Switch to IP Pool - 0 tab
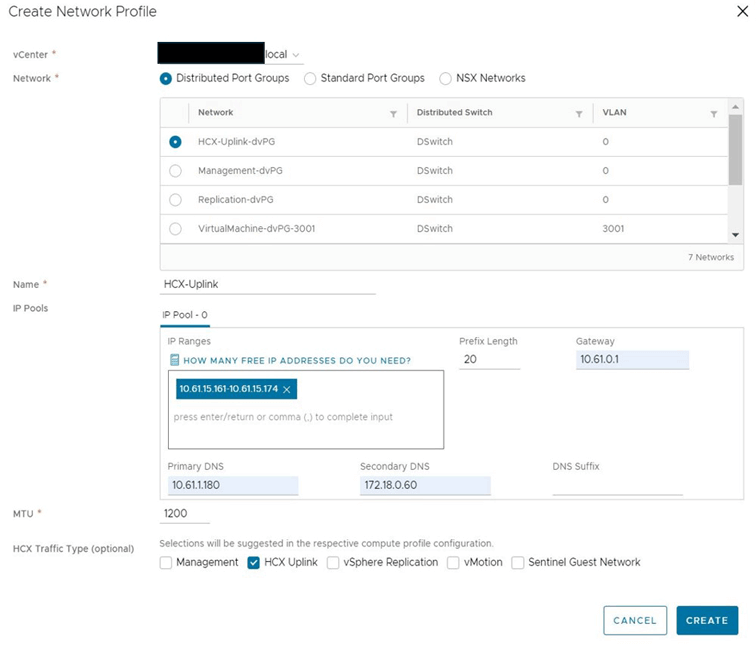The height and width of the screenshot is (650, 756). pos(185,315)
